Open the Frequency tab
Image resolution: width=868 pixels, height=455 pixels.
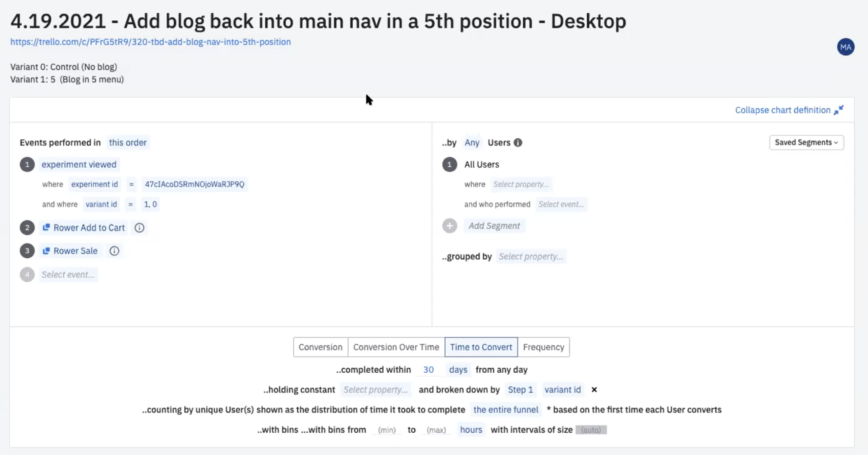543,347
